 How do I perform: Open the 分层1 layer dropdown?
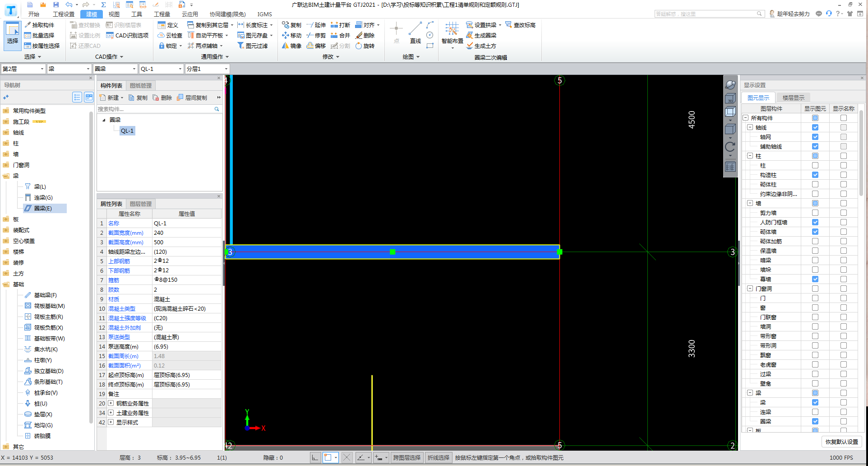pos(207,69)
